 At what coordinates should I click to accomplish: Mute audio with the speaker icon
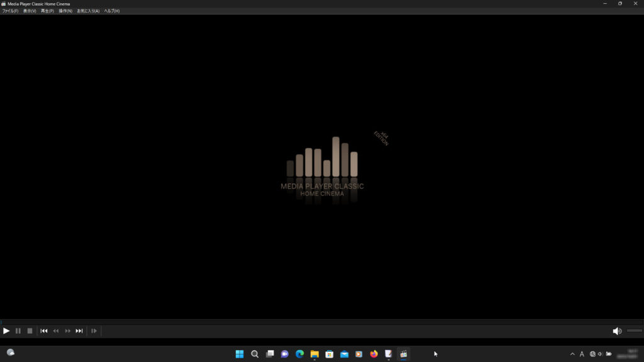click(x=617, y=331)
